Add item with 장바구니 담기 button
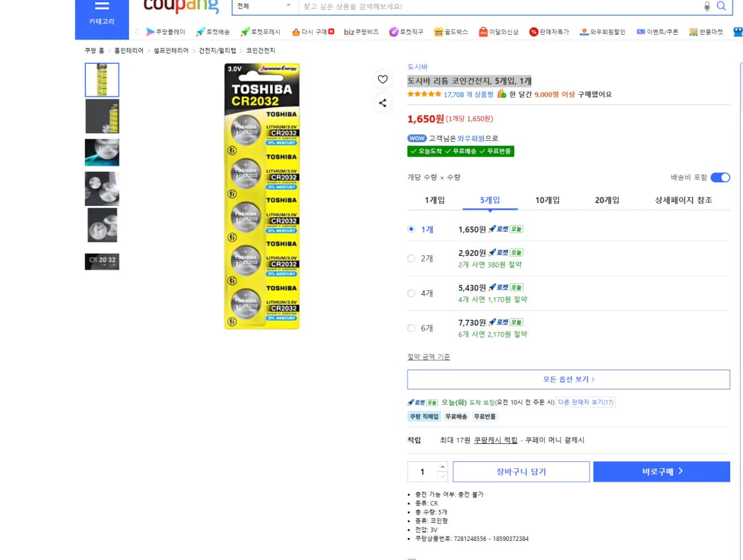The image size is (743, 560). [521, 472]
